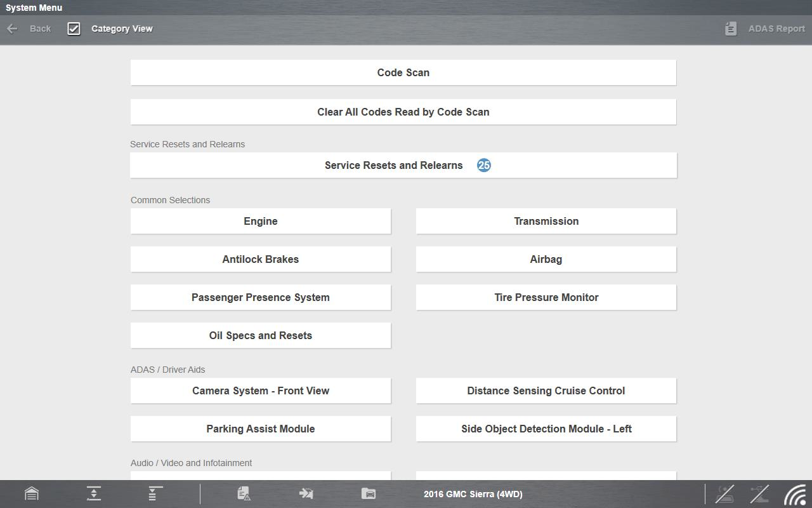Select the Engine system
The width and height of the screenshot is (812, 508).
pyautogui.click(x=260, y=221)
